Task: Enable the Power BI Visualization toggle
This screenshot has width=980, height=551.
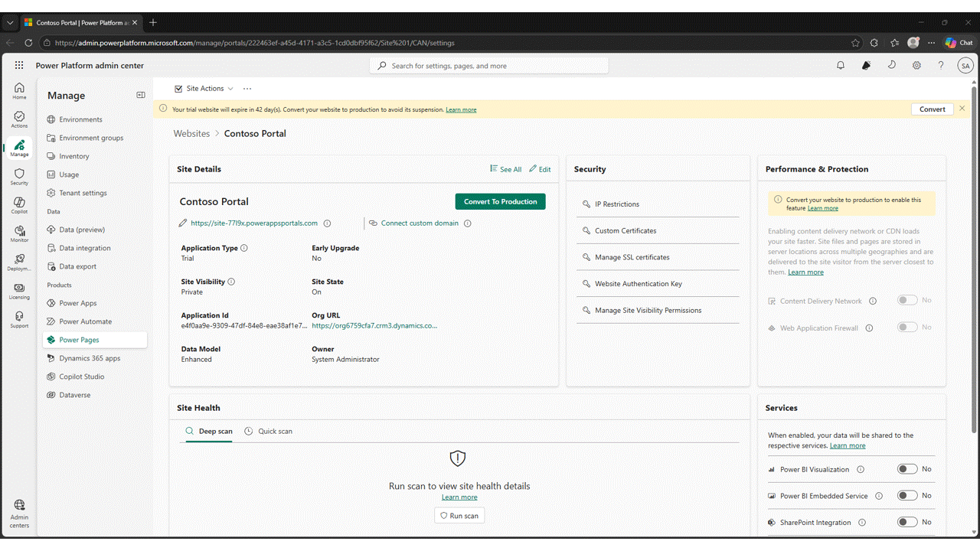Action: point(907,469)
